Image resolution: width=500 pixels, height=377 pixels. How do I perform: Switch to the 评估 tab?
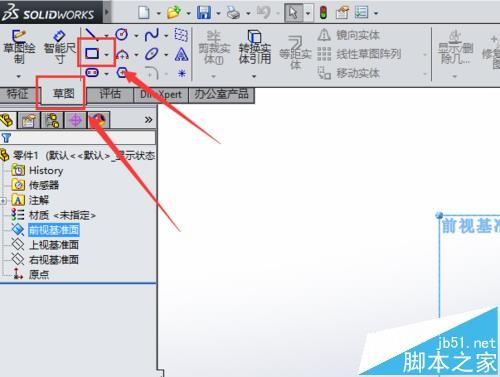110,94
